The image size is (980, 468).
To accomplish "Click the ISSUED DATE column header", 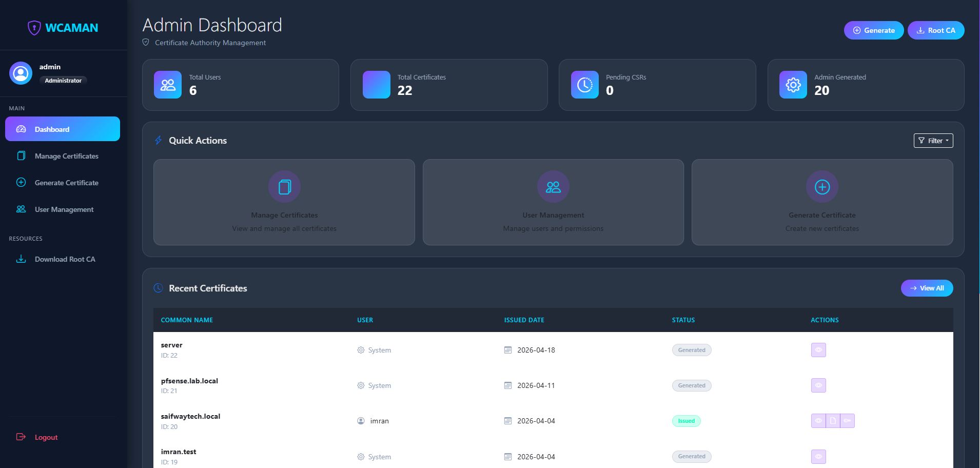I will click(x=524, y=320).
